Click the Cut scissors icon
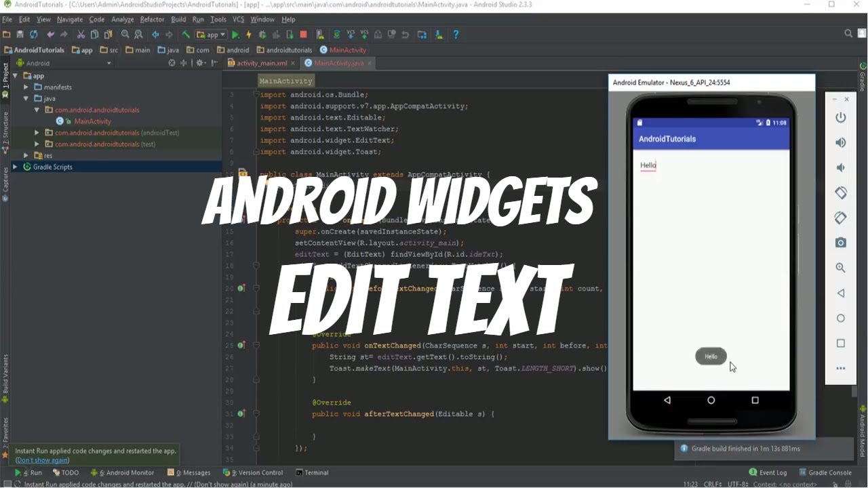868x488 pixels. pyautogui.click(x=81, y=35)
